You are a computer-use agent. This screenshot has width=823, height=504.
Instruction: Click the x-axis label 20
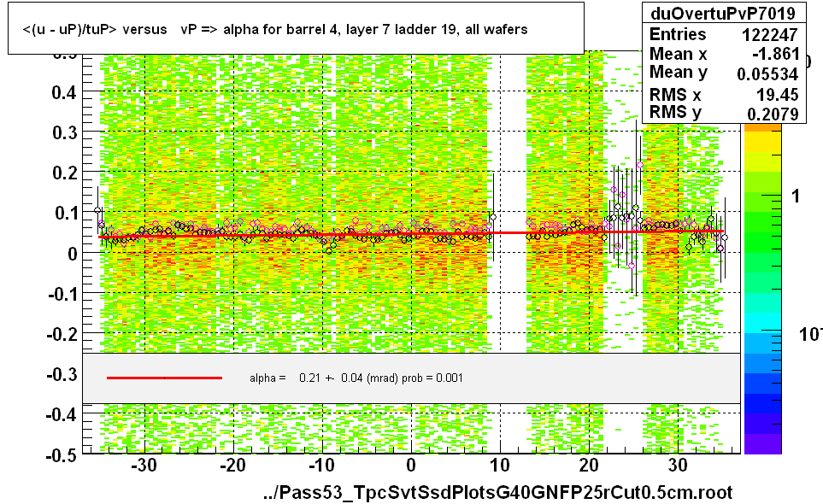tap(589, 466)
